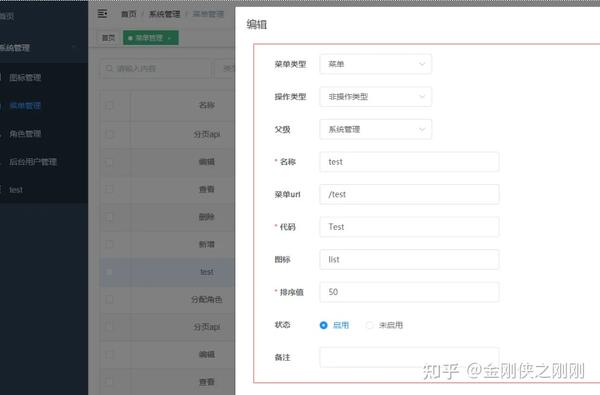Click the 编辑 dialog title text
The height and width of the screenshot is (395, 600).
coord(256,24)
